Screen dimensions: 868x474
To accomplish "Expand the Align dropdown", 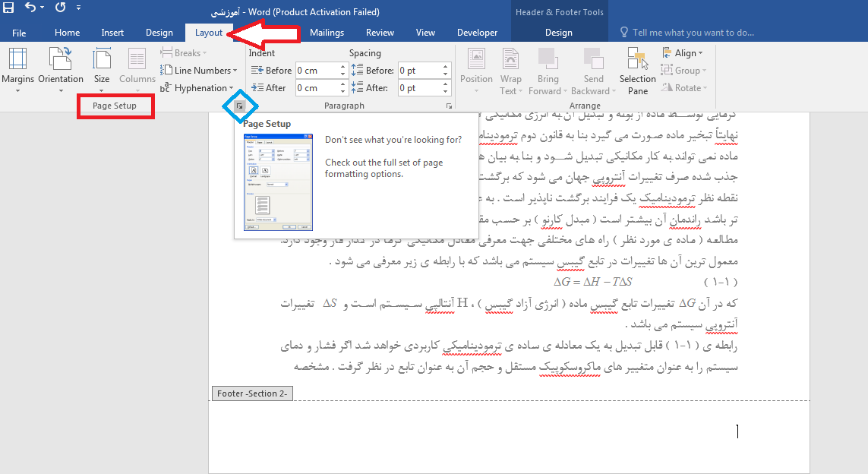I will pyautogui.click(x=682, y=53).
